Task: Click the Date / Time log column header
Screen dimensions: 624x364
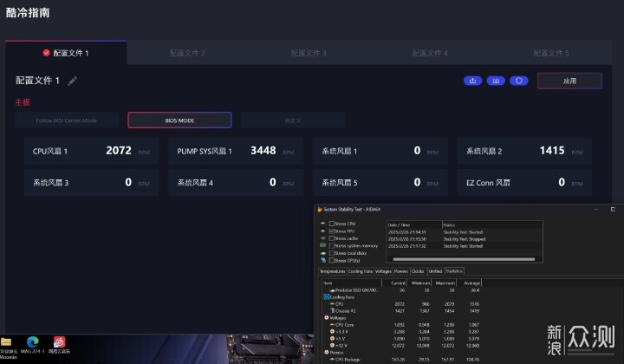Action: [x=414, y=224]
